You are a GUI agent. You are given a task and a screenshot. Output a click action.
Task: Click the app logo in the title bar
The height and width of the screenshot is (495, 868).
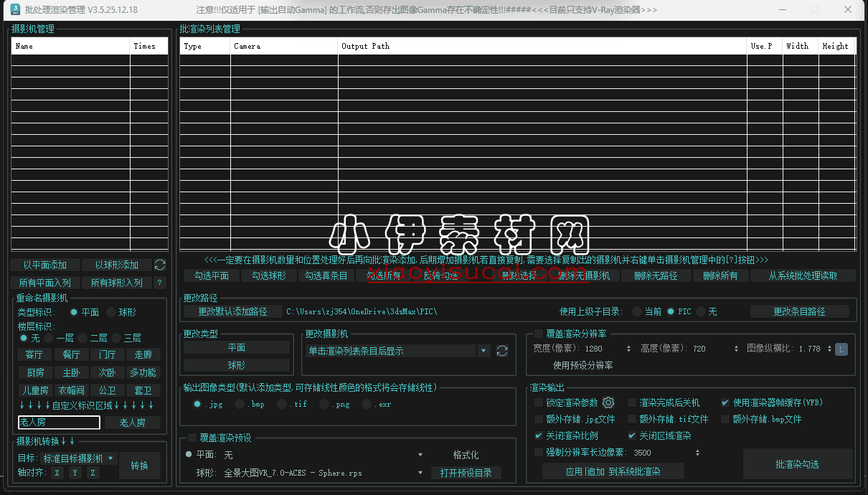pos(15,9)
